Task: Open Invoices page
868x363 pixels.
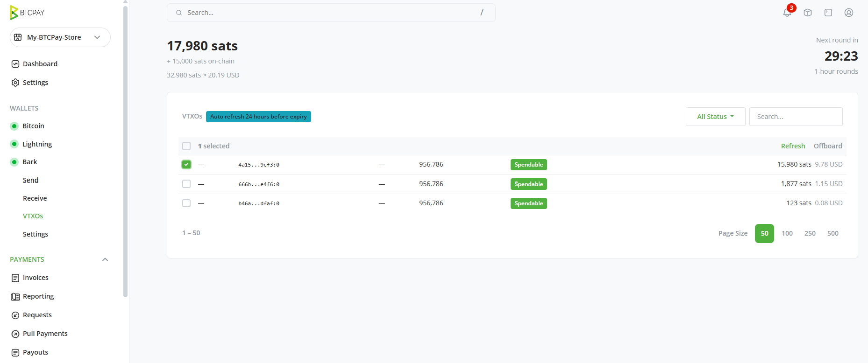Action: coord(36,278)
